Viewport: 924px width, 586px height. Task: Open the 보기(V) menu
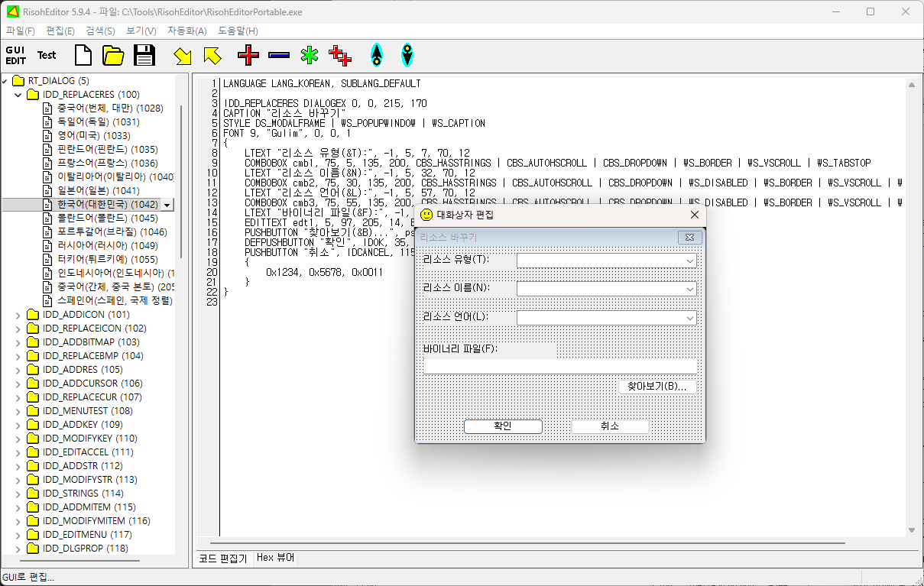141,31
